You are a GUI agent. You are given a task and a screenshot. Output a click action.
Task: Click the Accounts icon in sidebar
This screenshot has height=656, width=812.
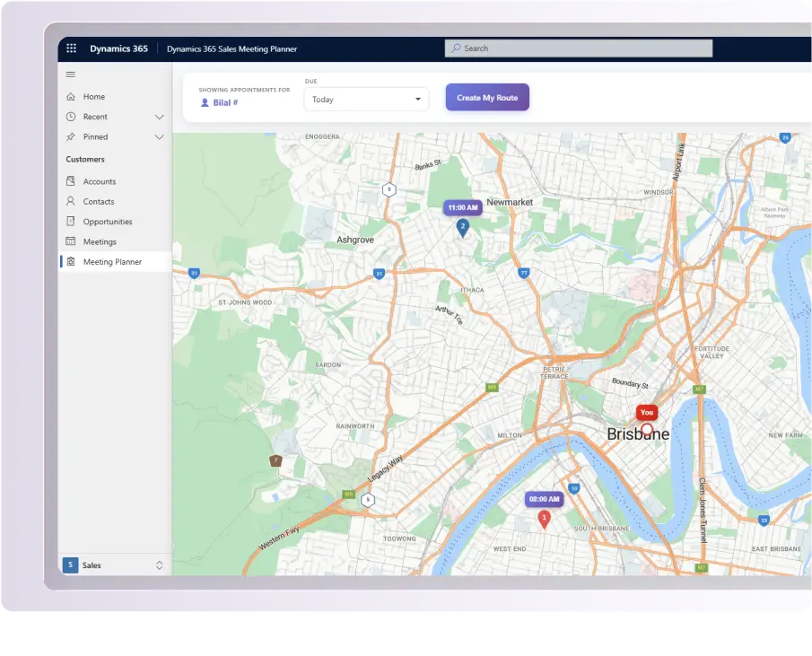coord(71,181)
